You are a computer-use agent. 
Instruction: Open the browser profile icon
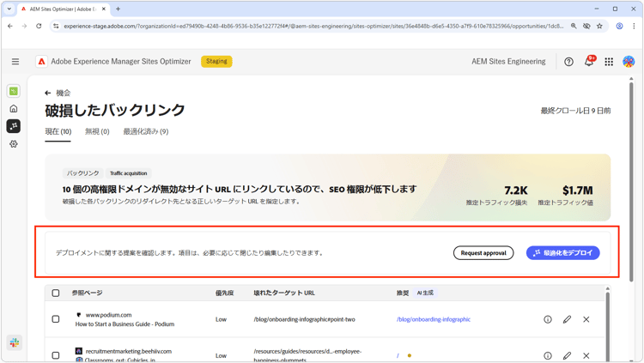coord(619,26)
